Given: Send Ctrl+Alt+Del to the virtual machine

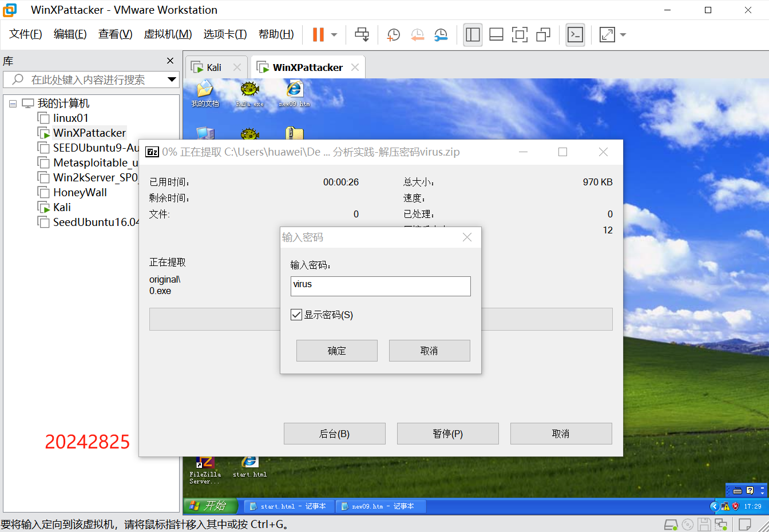Looking at the screenshot, I should point(362,35).
